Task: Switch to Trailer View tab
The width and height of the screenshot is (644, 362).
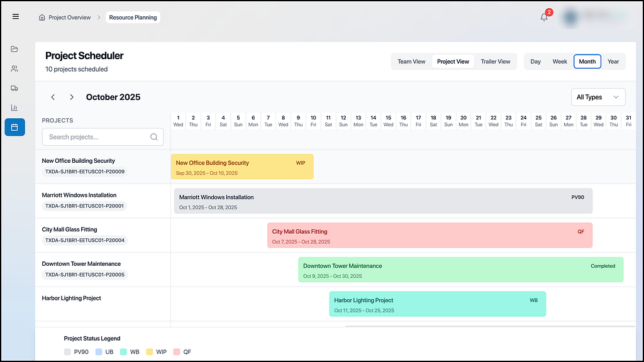Action: pyautogui.click(x=496, y=62)
